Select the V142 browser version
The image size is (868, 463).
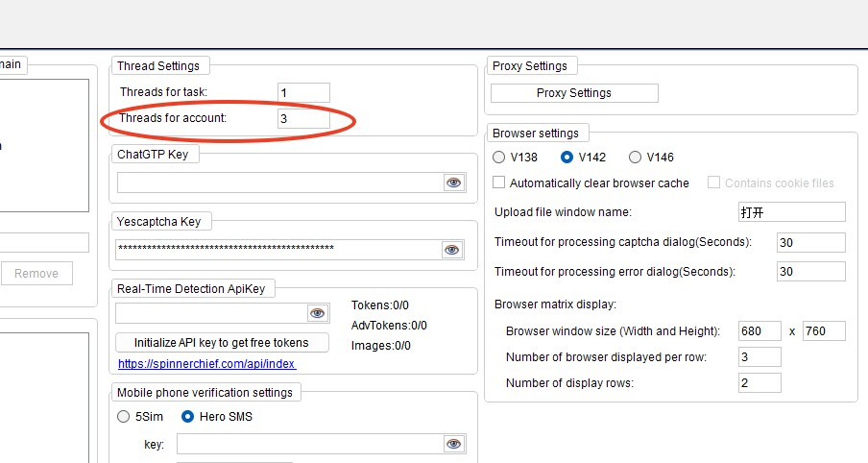(567, 158)
